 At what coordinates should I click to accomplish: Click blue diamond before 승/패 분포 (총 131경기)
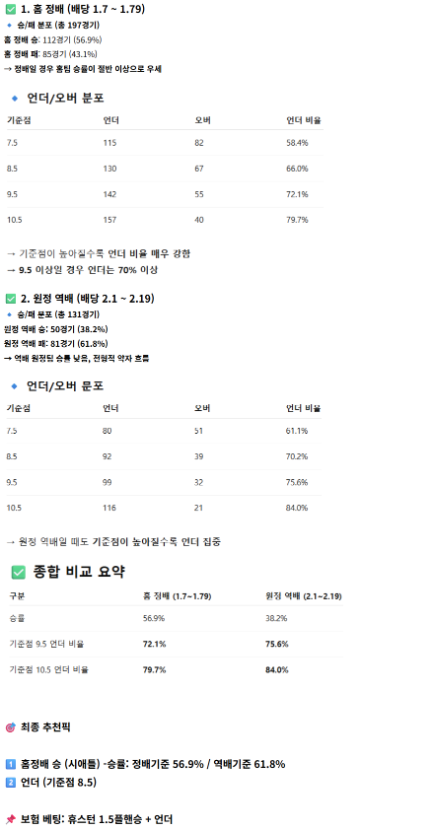click(9, 314)
